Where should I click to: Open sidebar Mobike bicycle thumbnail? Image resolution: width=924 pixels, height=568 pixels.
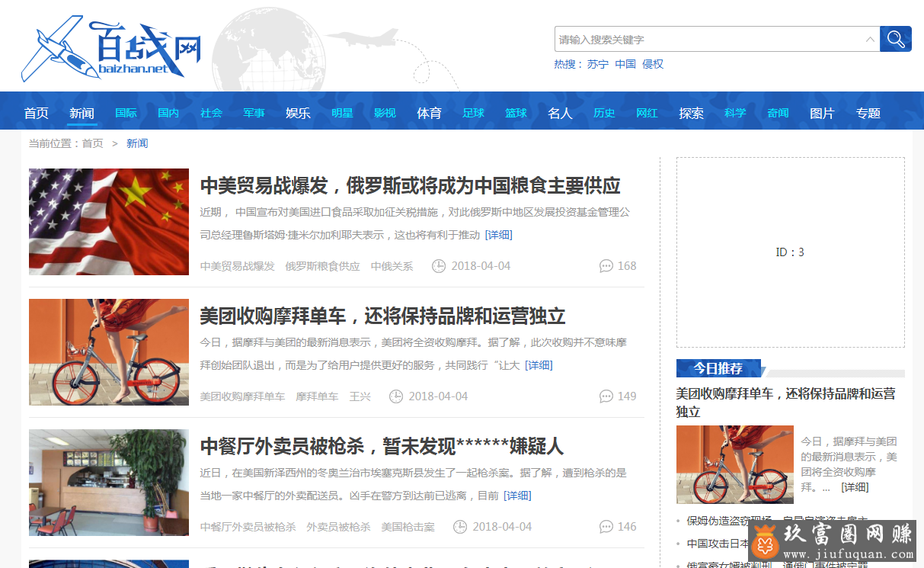pos(735,464)
